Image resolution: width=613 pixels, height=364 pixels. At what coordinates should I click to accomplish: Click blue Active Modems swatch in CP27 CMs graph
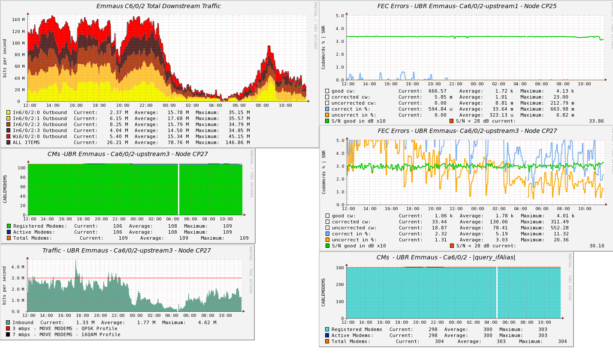click(9, 232)
